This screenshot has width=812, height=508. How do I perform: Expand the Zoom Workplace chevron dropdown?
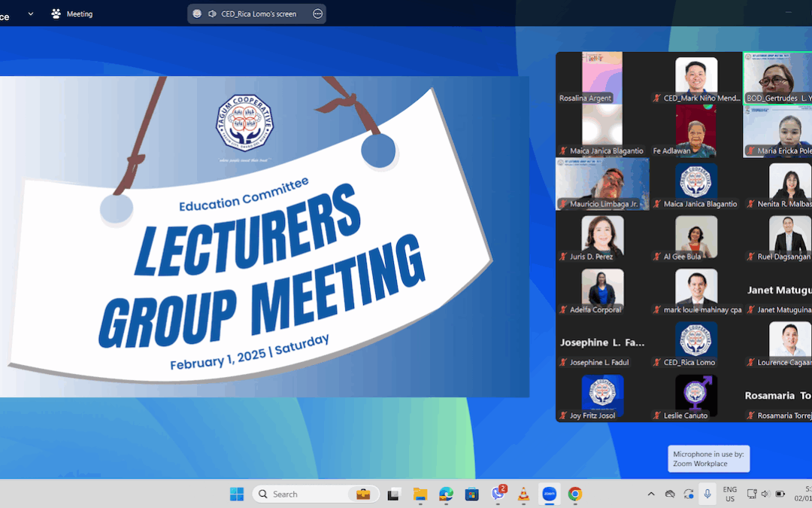[31, 14]
